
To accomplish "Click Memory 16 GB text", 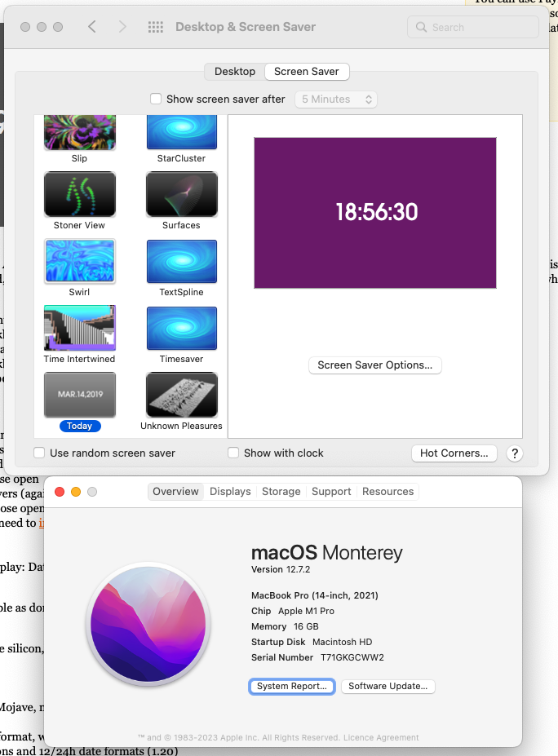I will pos(285,626).
